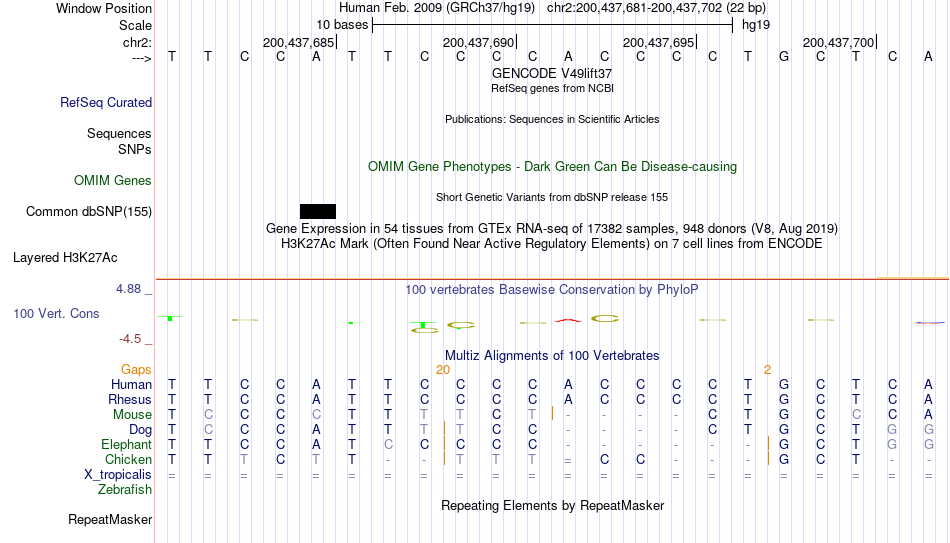Viewport: 950px width, 543px height.
Task: Open the RefSeq Curated track label
Action: [x=106, y=102]
